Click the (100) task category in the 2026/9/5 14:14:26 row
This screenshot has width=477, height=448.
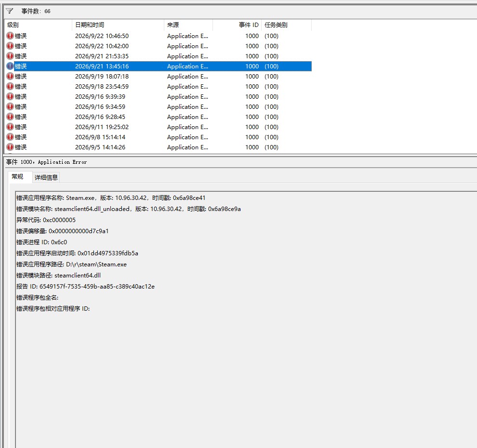pos(271,147)
